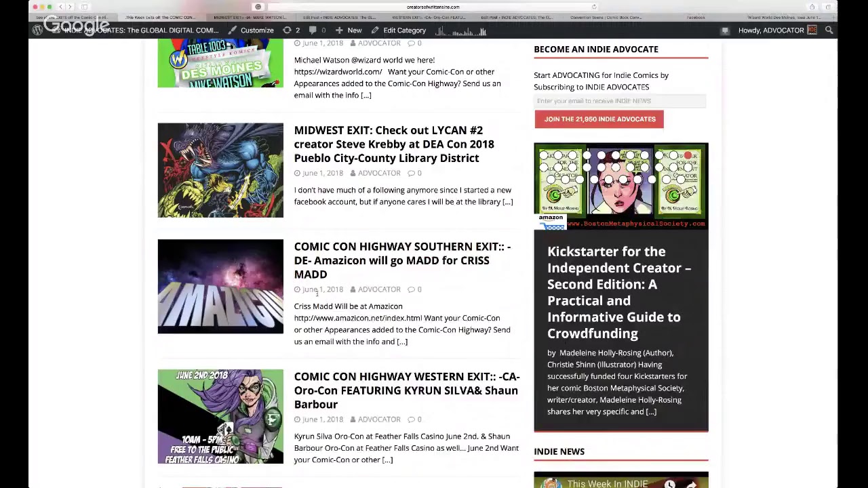Open the WordPress logo menu

[37, 30]
